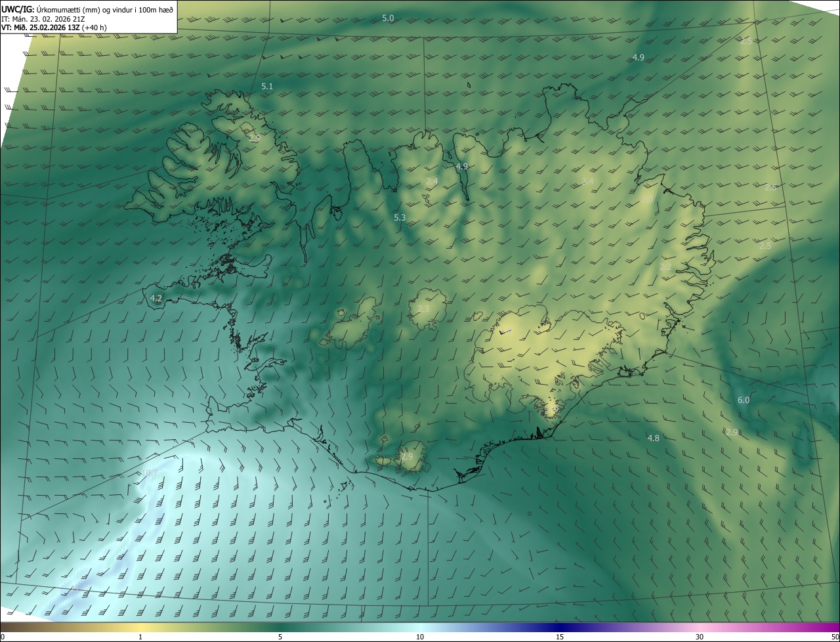840x642 pixels.
Task: Click the 10 label on the color scale
Action: pyautogui.click(x=420, y=637)
